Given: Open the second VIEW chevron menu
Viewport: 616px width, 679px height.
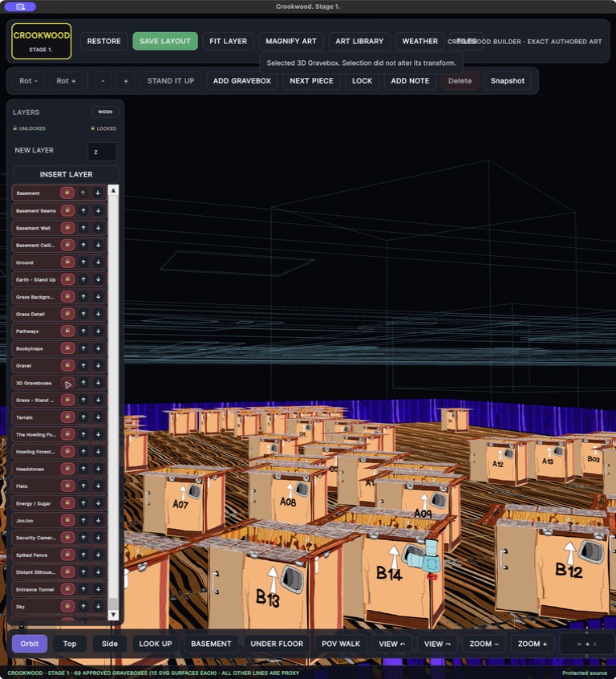Looking at the screenshot, I should 437,644.
